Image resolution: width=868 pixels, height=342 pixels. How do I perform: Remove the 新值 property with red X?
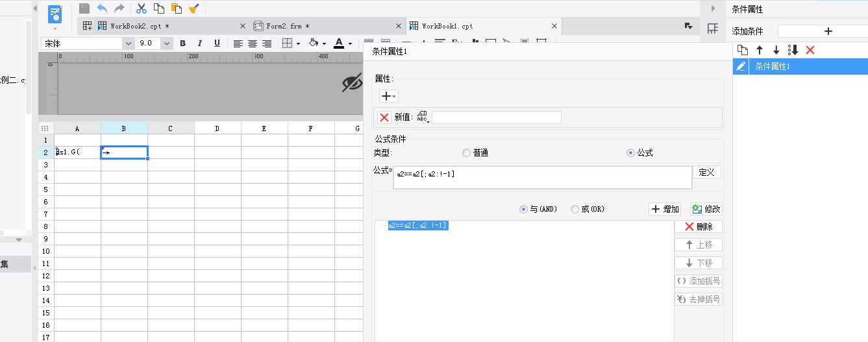pos(384,117)
